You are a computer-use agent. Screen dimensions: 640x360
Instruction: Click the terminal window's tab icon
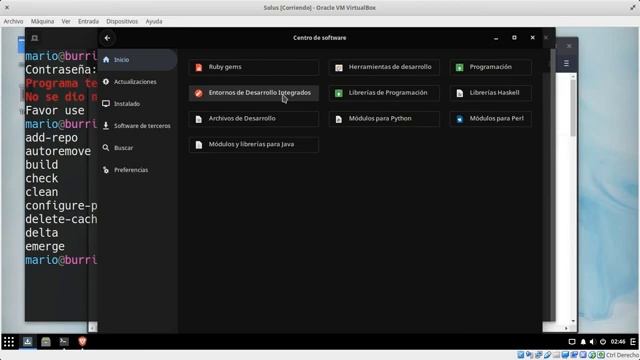tap(35, 38)
